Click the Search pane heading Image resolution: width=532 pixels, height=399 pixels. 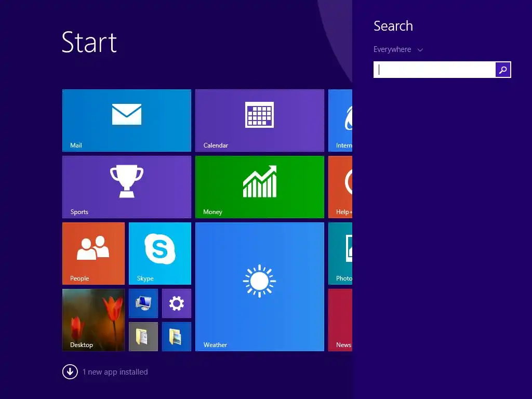393,26
